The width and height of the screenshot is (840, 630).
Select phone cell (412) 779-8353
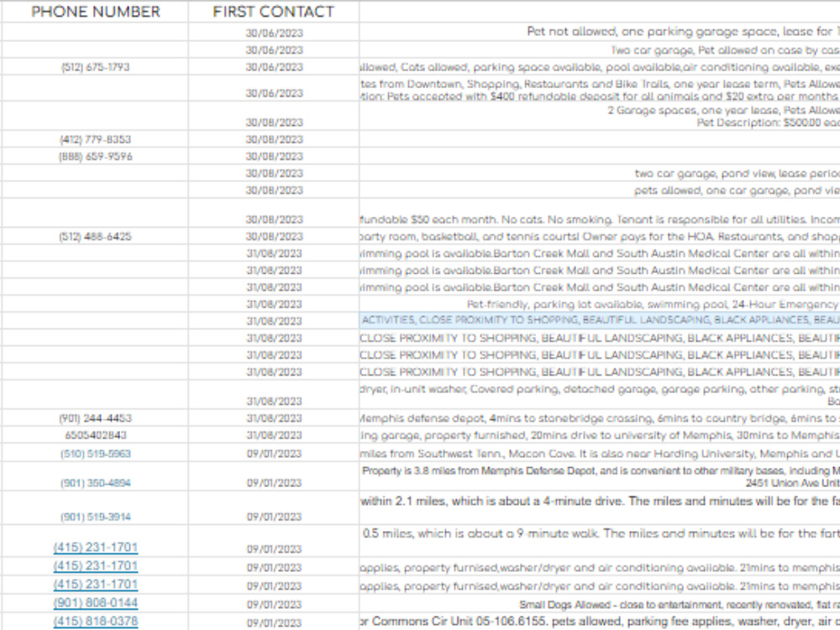(x=96, y=139)
